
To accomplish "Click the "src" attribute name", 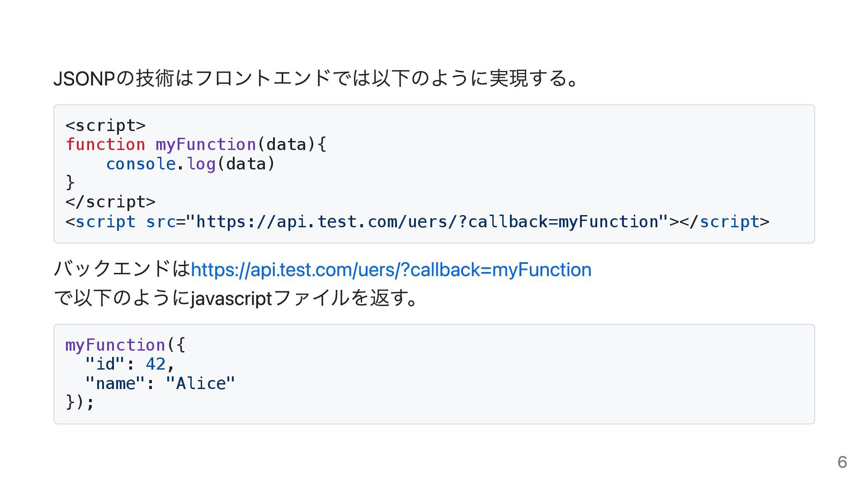I will click(x=160, y=222).
